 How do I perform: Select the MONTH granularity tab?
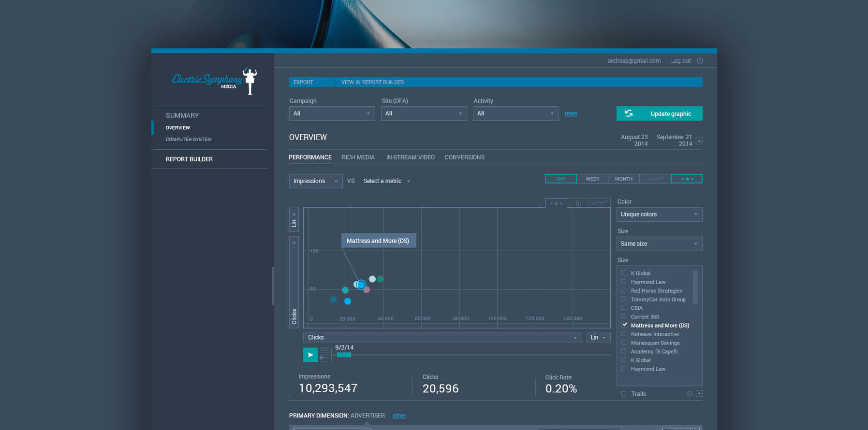tap(624, 179)
